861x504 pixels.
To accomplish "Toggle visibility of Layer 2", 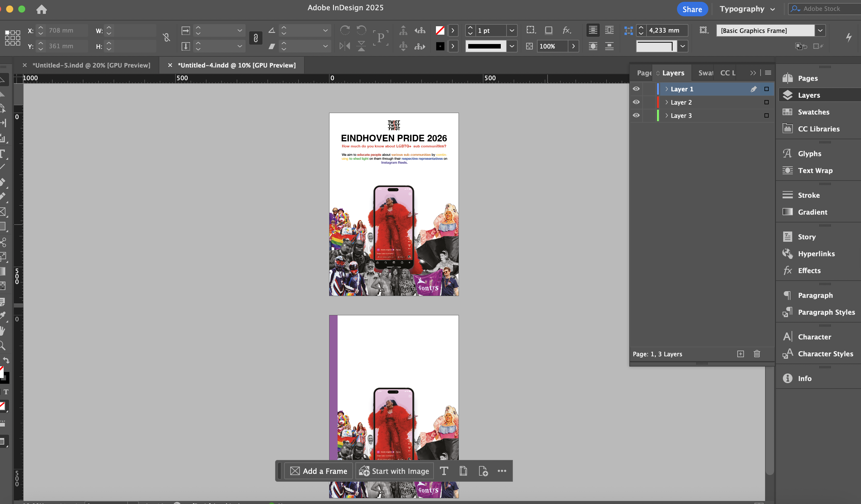I will (x=636, y=102).
